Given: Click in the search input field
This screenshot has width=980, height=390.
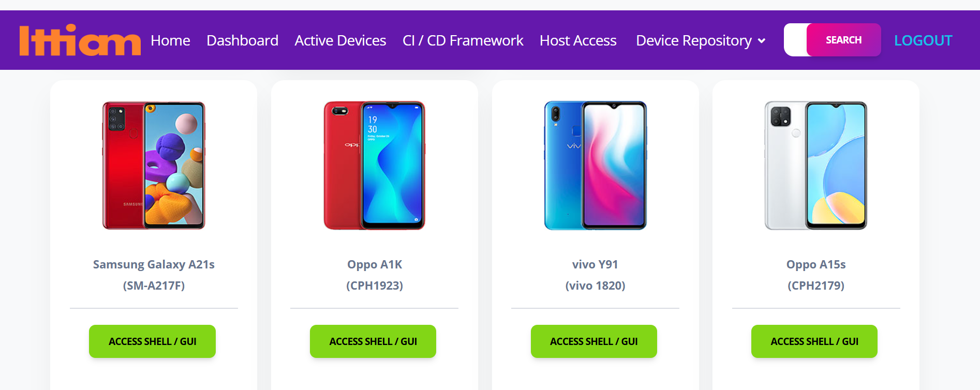Looking at the screenshot, I should click(x=795, y=40).
